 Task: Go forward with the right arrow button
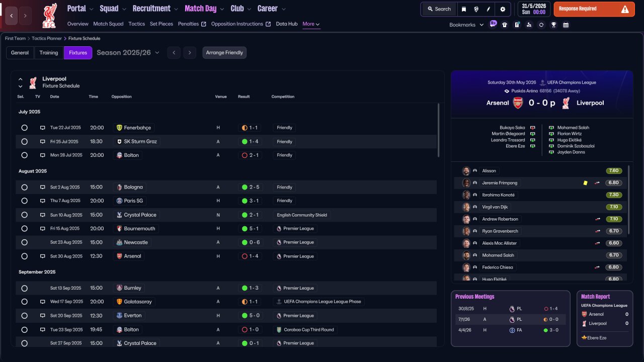(x=25, y=16)
